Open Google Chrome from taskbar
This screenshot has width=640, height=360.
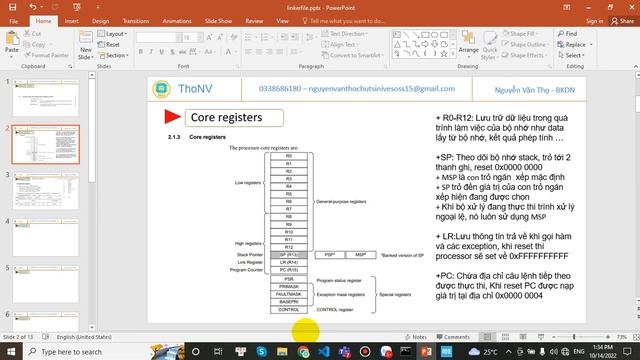(303, 351)
